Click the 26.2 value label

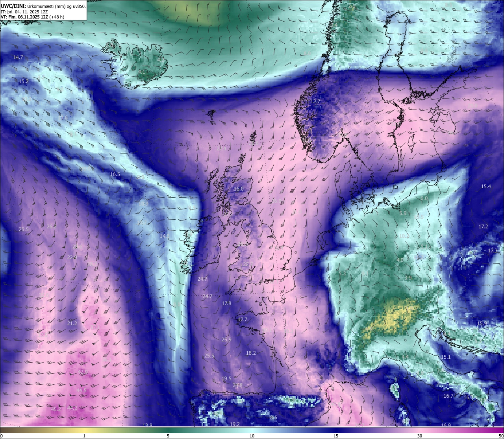click(x=52, y=227)
